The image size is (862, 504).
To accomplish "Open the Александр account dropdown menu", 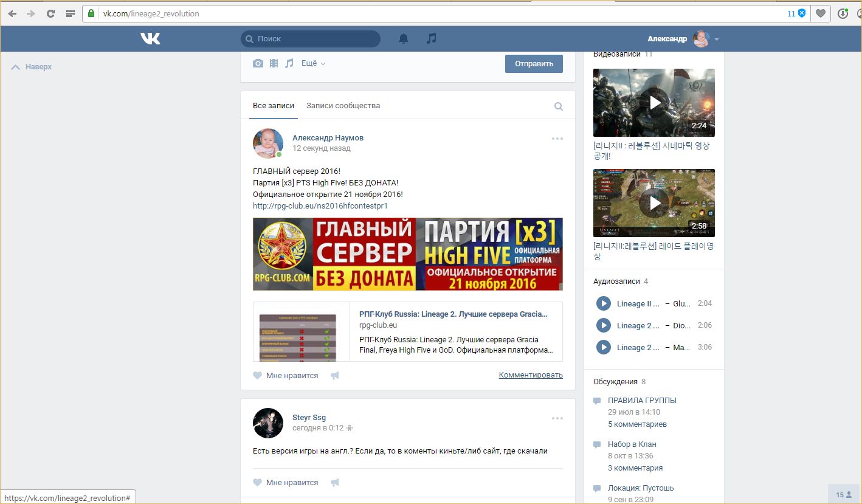I will (x=717, y=39).
